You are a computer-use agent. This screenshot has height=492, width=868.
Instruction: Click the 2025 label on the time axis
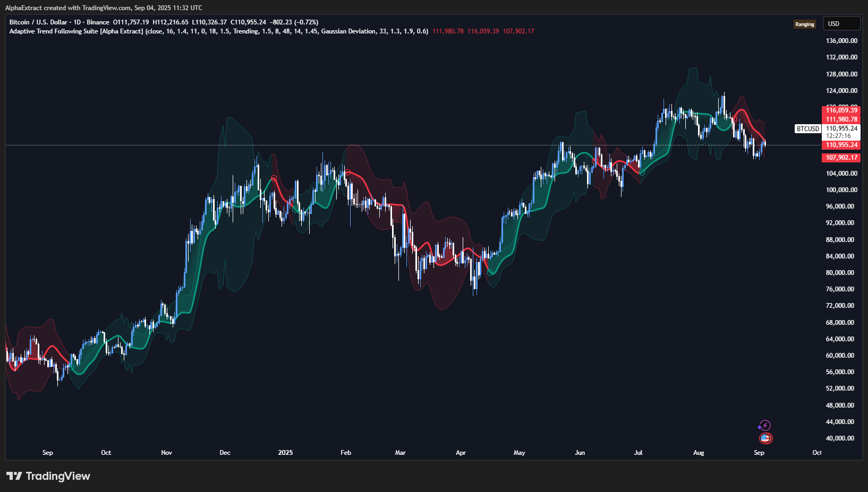[285, 453]
